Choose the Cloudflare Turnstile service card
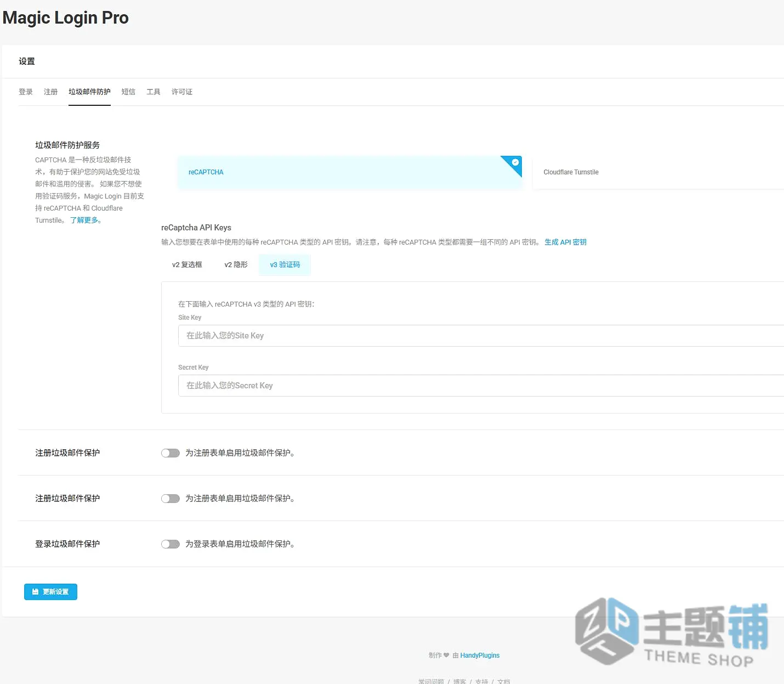This screenshot has height=684, width=784. tap(658, 172)
